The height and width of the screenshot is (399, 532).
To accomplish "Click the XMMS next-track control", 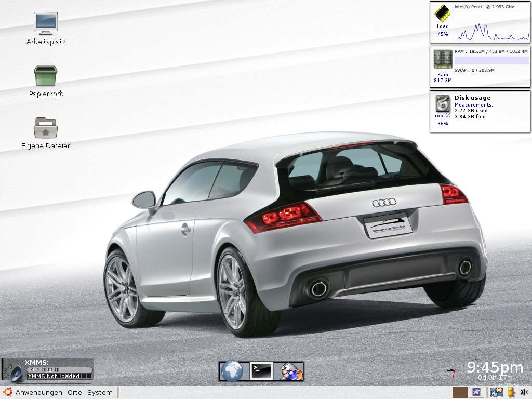I will point(56,370).
